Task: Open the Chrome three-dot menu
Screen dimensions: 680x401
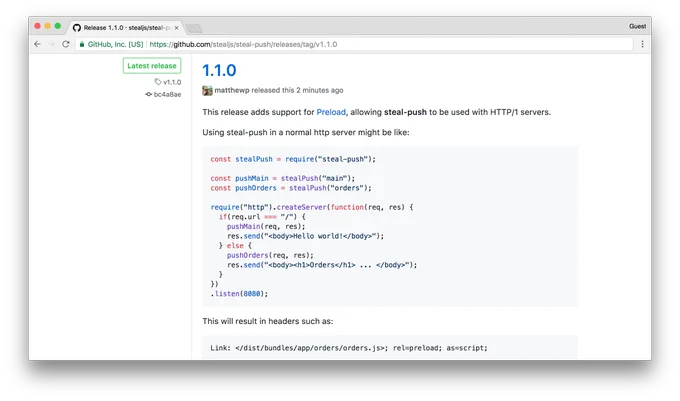Action: click(642, 44)
